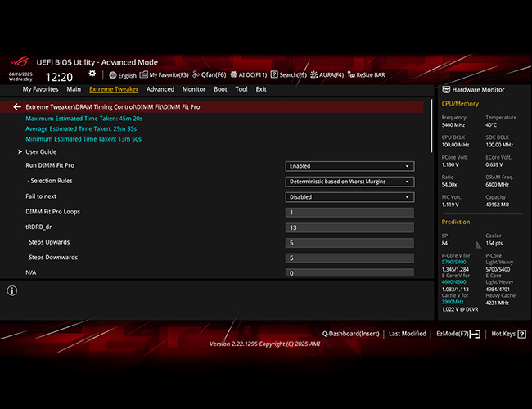Click the Cooler 154 pts value
Image resolution: width=532 pixels, height=409 pixels.
[x=494, y=244]
